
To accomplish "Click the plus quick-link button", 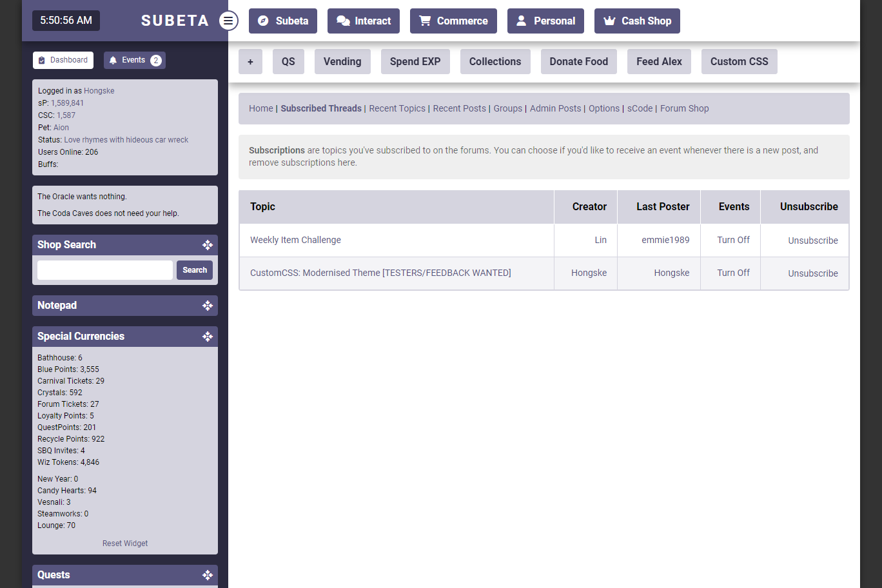I will point(250,62).
